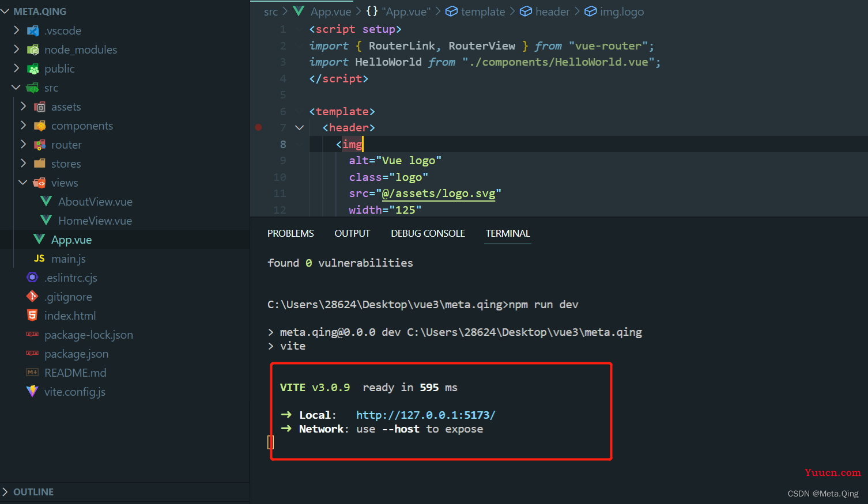Click the src folder icon

click(33, 88)
